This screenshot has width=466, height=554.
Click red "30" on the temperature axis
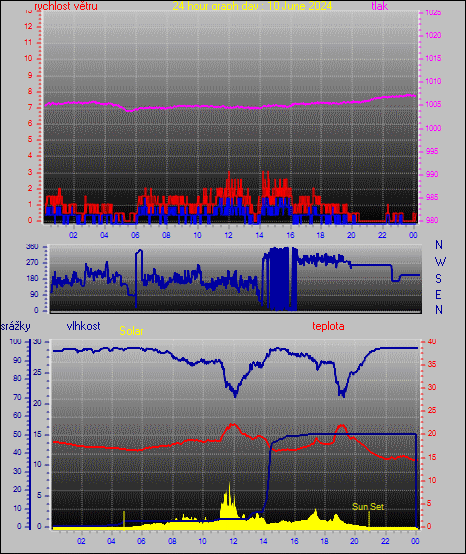[x=432, y=387]
